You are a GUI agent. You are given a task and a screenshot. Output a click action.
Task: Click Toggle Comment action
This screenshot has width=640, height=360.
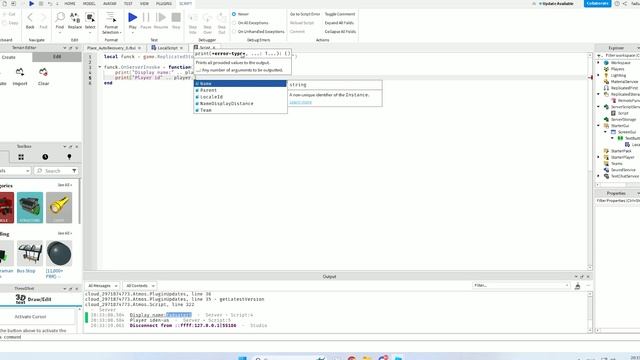[x=340, y=14]
